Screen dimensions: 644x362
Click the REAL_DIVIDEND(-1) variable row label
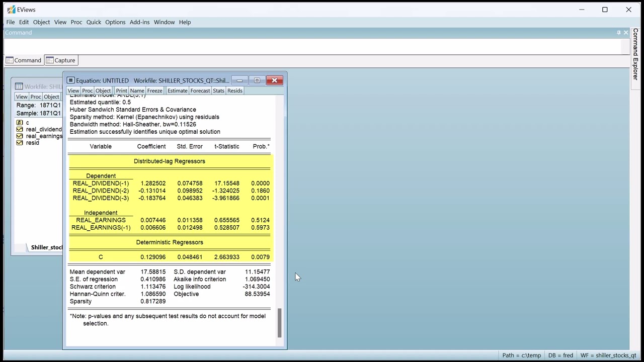click(101, 184)
